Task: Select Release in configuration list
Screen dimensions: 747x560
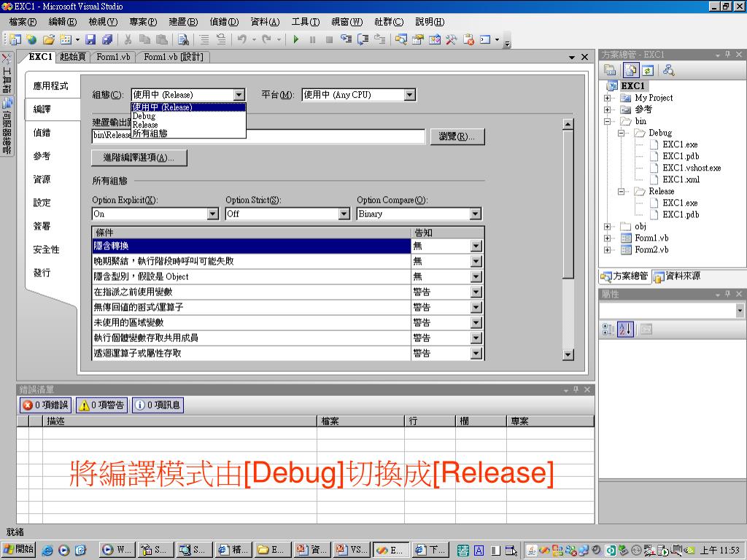Action: point(188,125)
